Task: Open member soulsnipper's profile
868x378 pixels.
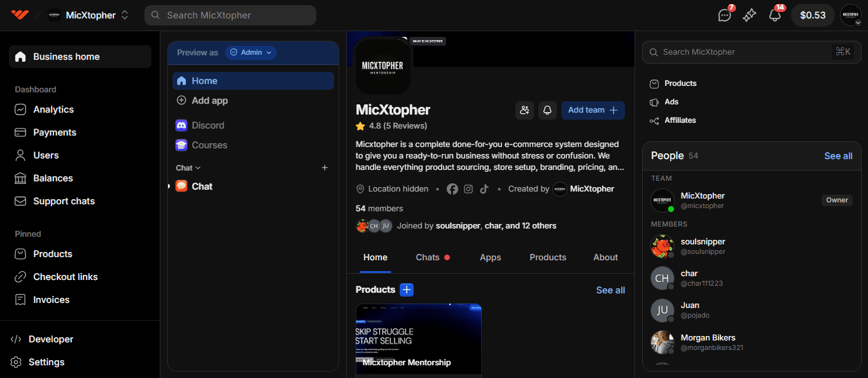Action: pyautogui.click(x=751, y=246)
